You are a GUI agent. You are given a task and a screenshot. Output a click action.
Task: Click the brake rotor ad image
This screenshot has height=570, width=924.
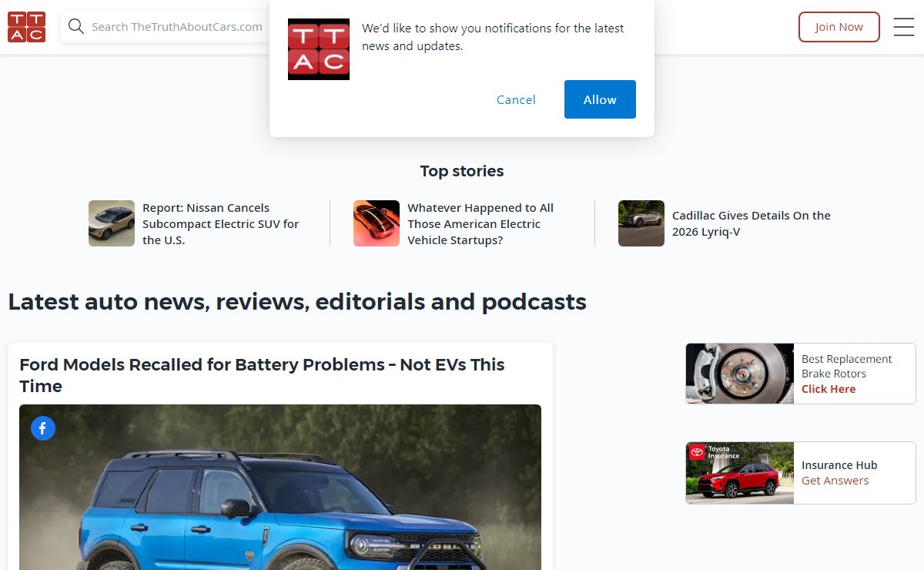[x=740, y=374]
